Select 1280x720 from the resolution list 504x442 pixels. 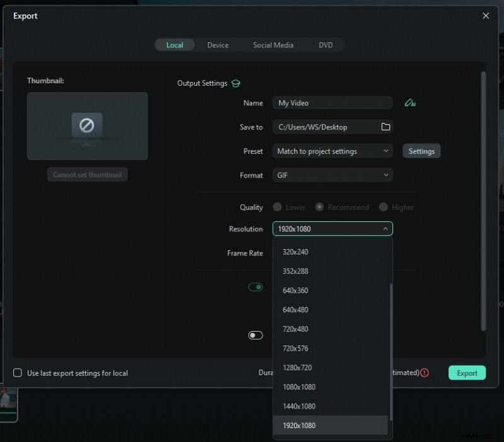[x=296, y=367]
